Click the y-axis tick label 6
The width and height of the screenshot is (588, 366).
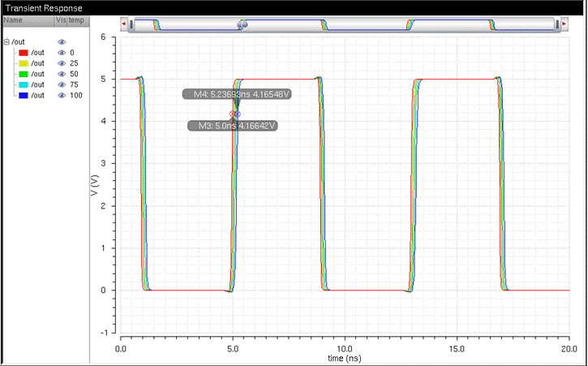tap(104, 37)
